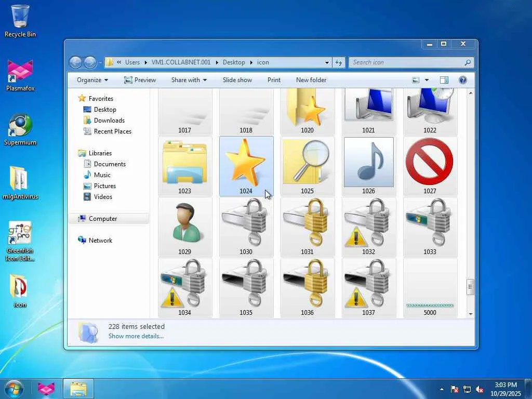The height and width of the screenshot is (399, 532).
Task: Select the dark locked drive icon 1035
Action: coord(246,288)
